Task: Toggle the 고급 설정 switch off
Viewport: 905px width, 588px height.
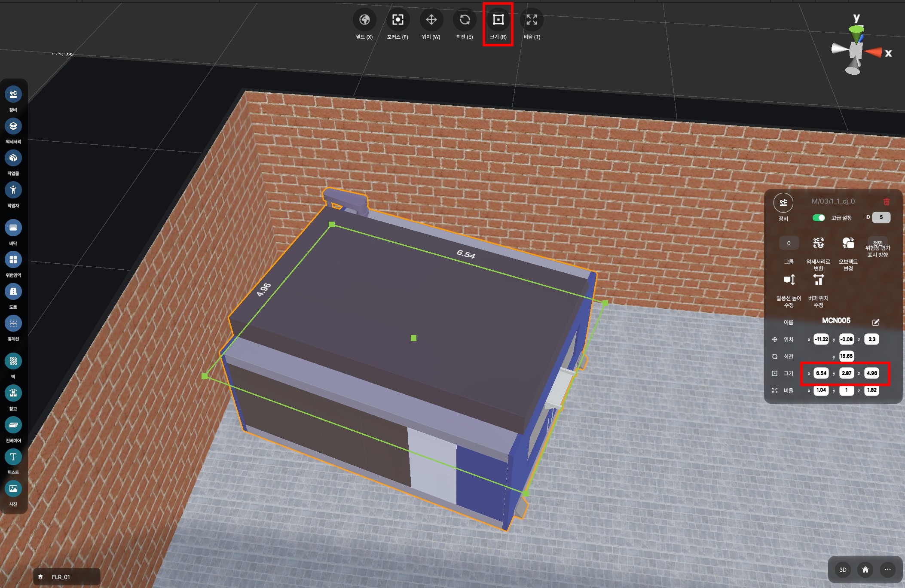Action: 818,218
